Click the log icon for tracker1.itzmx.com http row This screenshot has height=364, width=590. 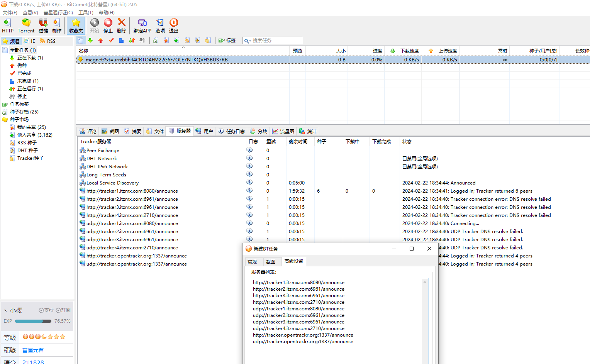tap(249, 190)
